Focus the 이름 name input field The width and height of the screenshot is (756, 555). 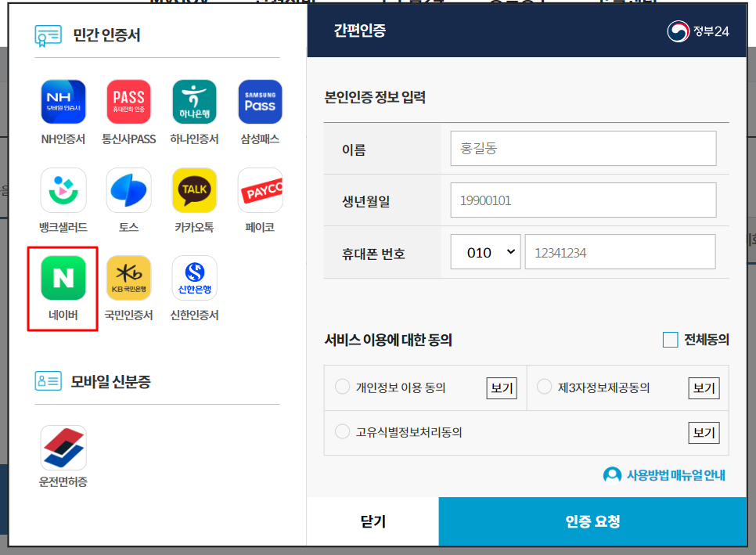click(583, 148)
